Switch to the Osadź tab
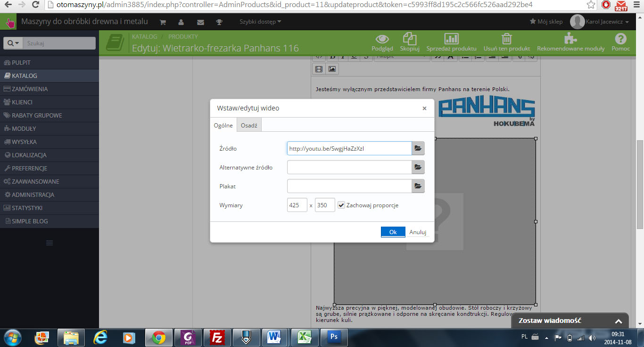This screenshot has width=644, height=347. pos(249,125)
